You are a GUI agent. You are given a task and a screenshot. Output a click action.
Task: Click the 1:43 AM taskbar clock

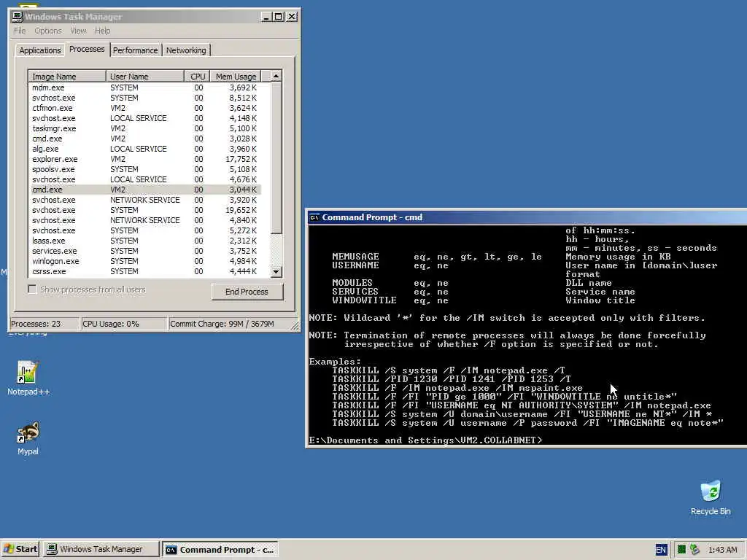click(x=723, y=550)
